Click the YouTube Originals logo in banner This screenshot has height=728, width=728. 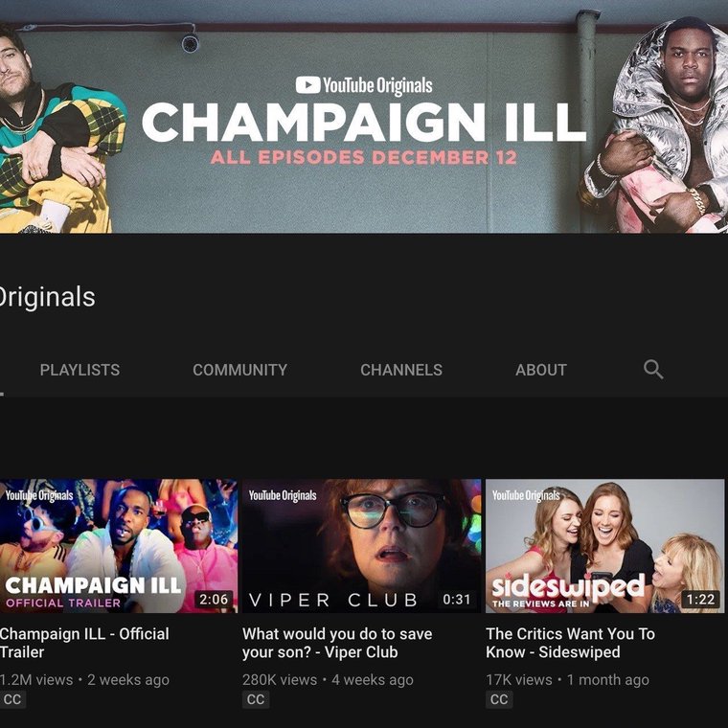pos(364,85)
